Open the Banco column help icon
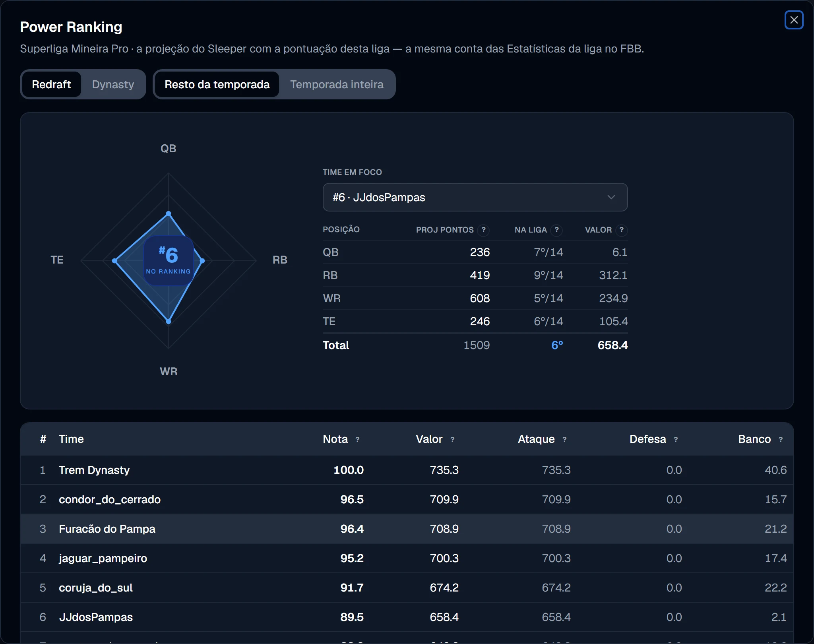The image size is (814, 644). coord(781,439)
